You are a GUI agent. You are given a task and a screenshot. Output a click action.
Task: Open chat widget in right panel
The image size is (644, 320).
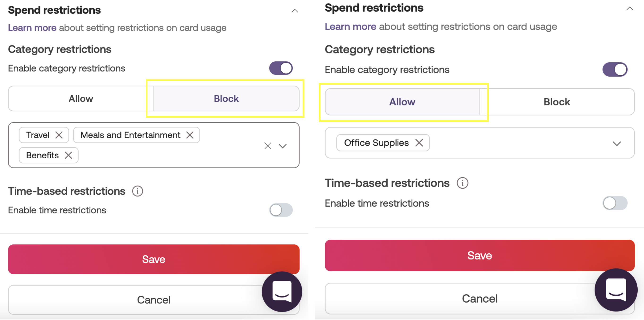616,290
